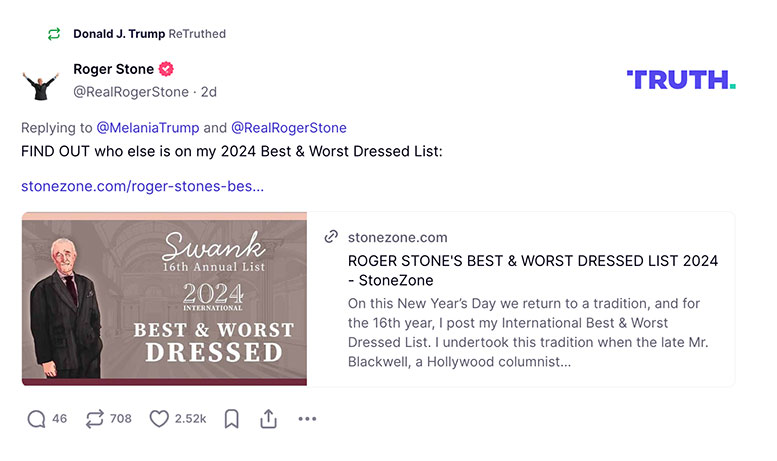The height and width of the screenshot is (461, 777).
Task: Click the reply comment bubble icon
Action: click(36, 419)
